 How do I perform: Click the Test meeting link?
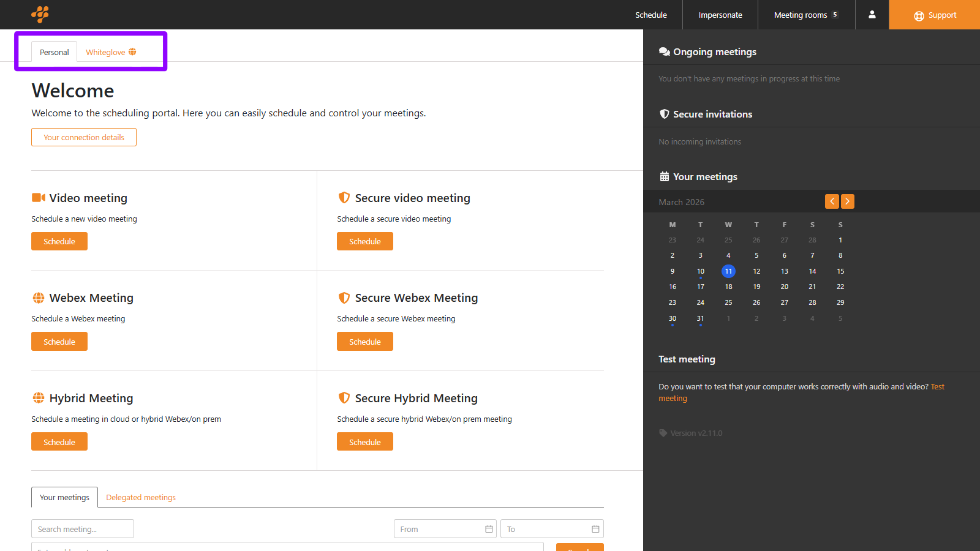click(x=937, y=387)
